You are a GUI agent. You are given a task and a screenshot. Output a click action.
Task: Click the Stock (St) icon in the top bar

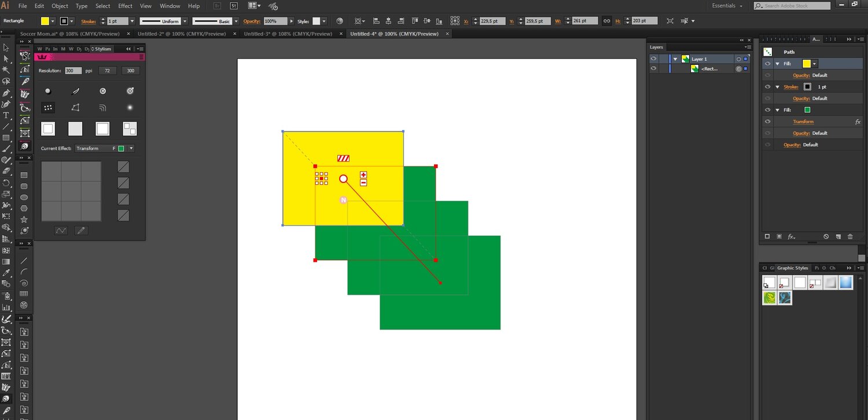pyautogui.click(x=234, y=6)
